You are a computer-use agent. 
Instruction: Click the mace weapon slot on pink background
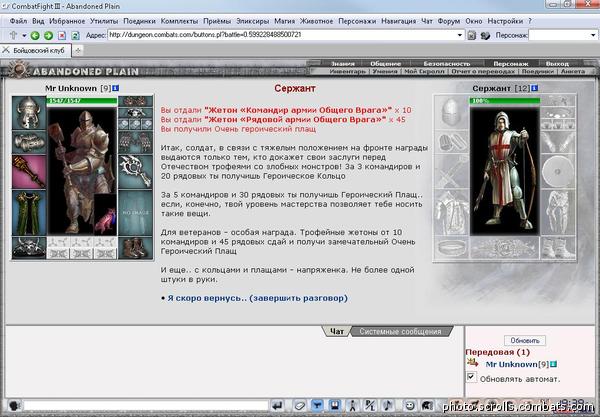[x=29, y=172]
